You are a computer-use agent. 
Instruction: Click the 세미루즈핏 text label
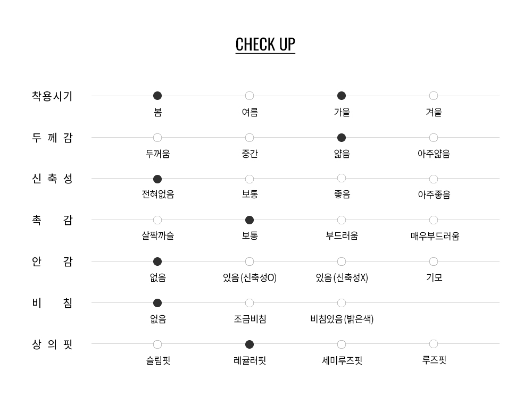pyautogui.click(x=342, y=360)
